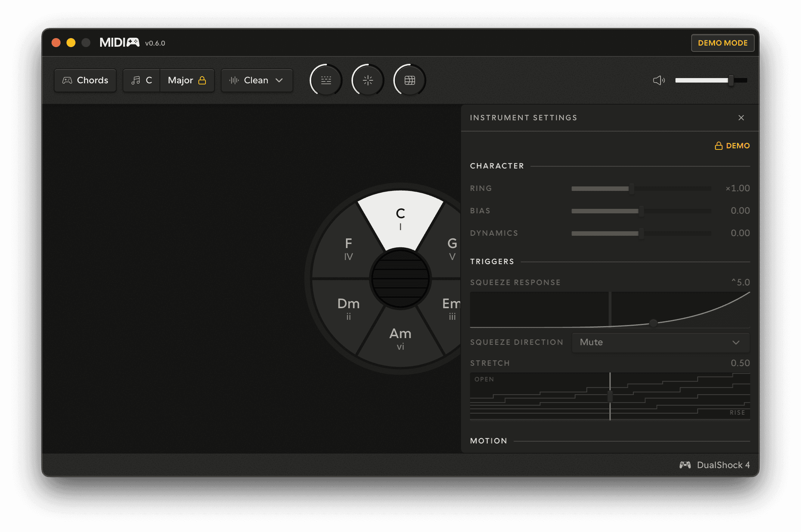This screenshot has width=801, height=532.
Task: Click the keyboard layout round icon
Action: (x=326, y=80)
